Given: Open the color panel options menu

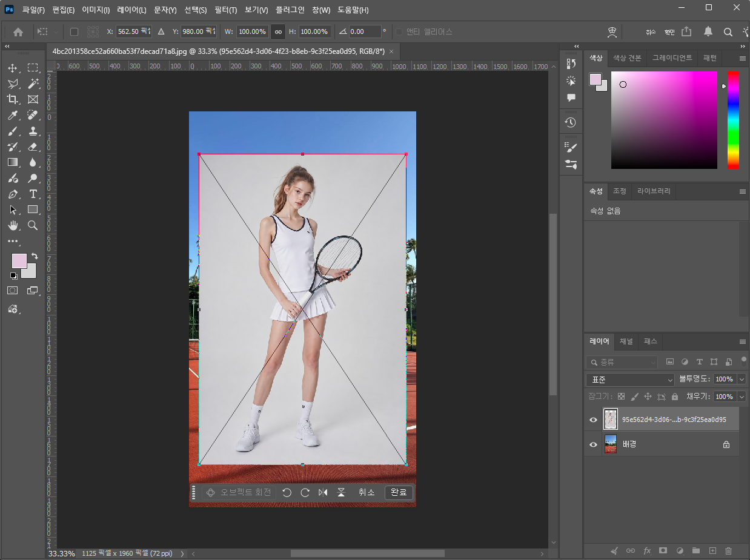Looking at the screenshot, I should coord(743,58).
